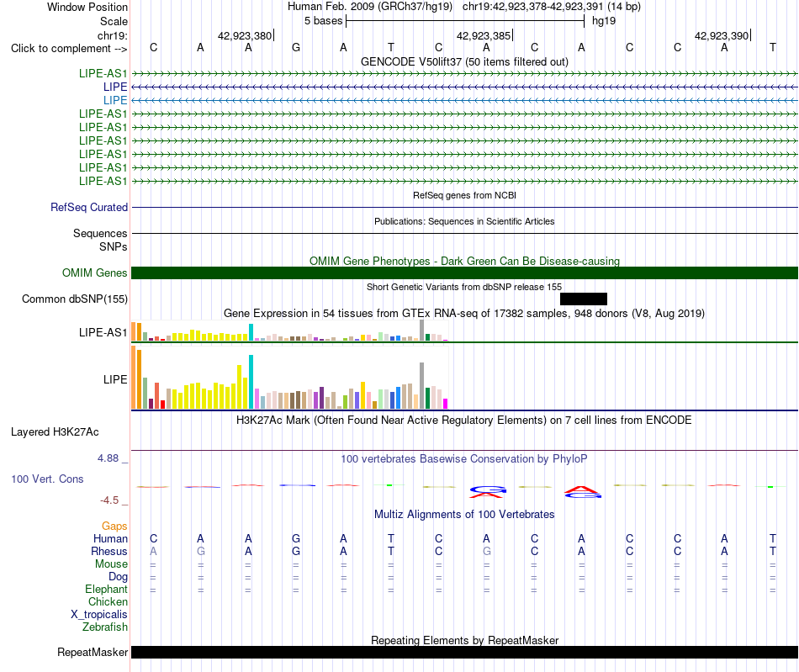The image size is (799, 672).
Task: Click the black RepeatMasker element bar
Action: tap(465, 652)
